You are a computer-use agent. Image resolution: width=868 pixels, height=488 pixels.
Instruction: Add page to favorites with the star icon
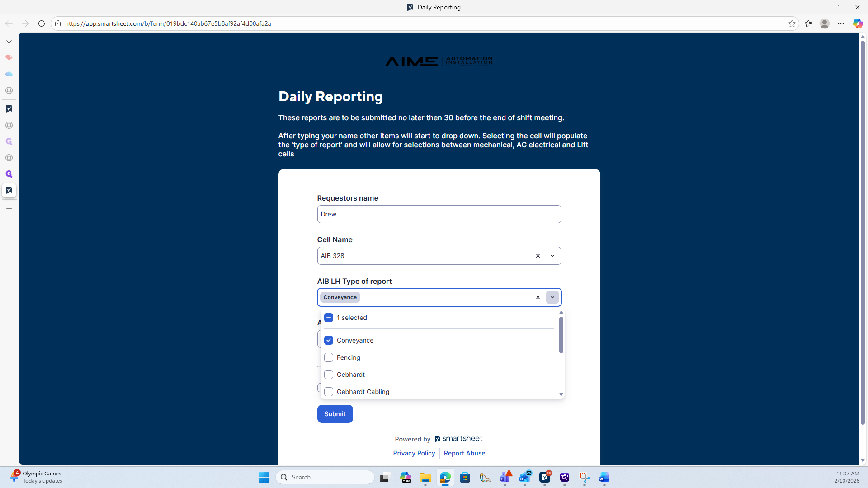point(792,23)
